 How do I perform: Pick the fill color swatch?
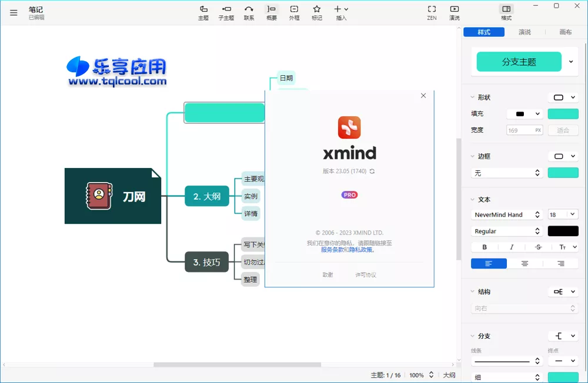tap(563, 113)
